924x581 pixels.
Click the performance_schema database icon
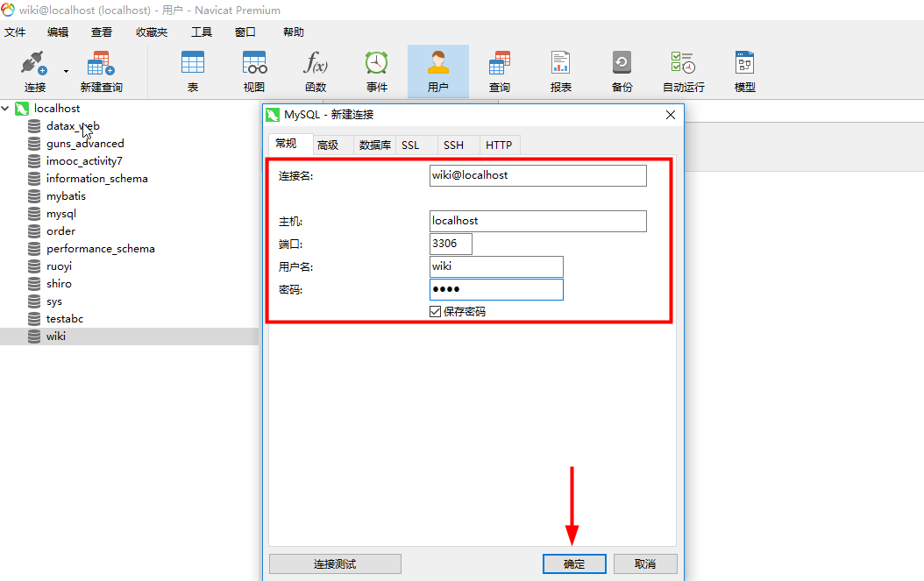(35, 249)
